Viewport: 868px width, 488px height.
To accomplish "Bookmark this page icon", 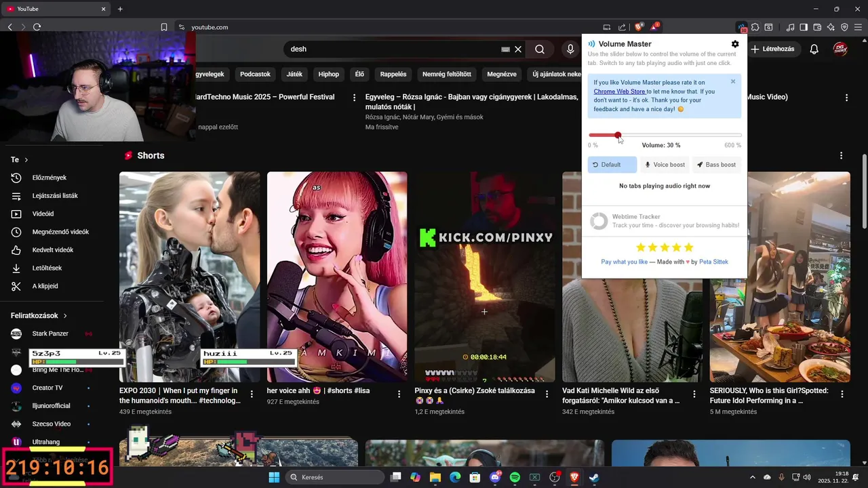I will (164, 27).
